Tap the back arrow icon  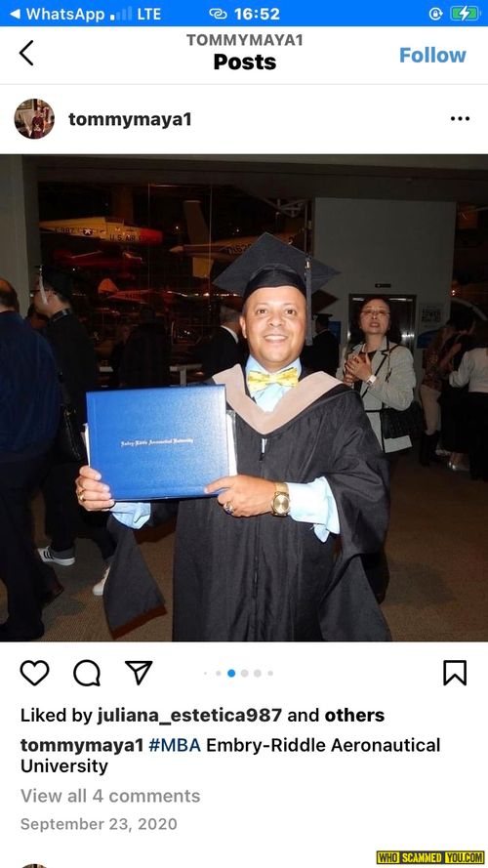pos(26,53)
